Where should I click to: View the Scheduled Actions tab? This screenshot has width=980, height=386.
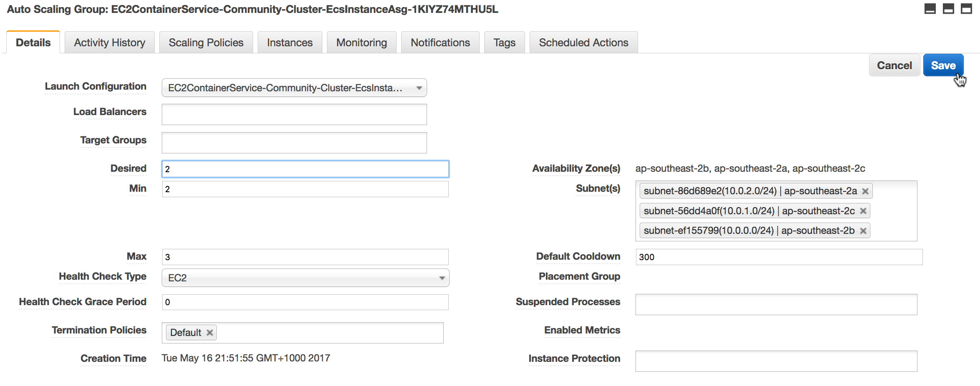583,43
